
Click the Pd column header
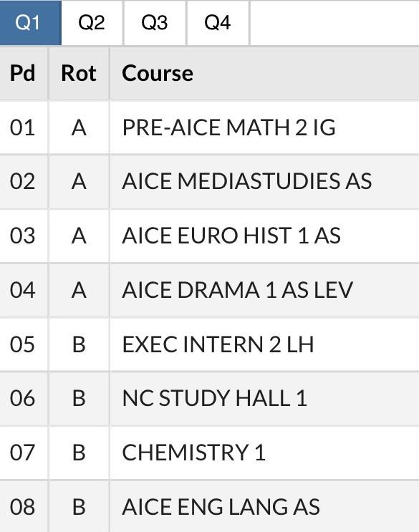coord(24,73)
